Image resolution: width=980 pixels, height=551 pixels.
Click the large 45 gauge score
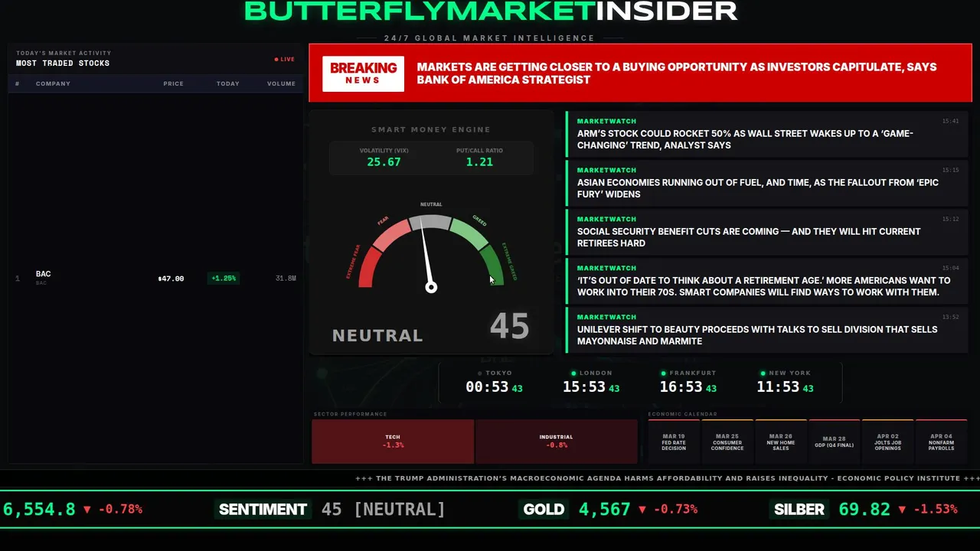click(509, 326)
